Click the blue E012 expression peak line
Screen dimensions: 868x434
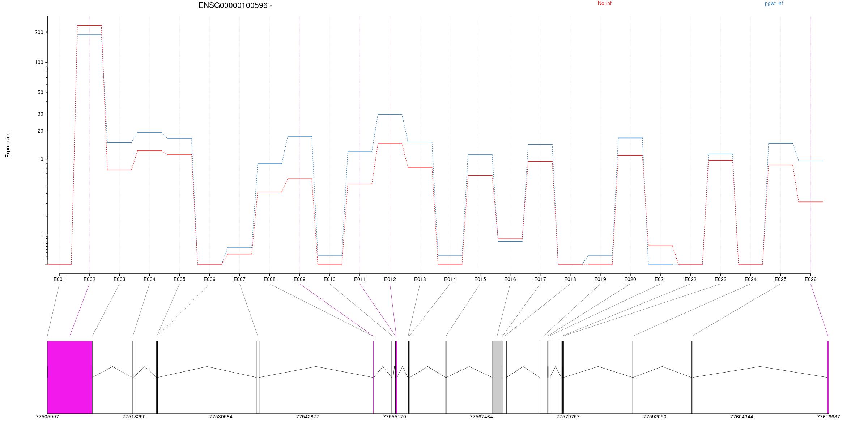tap(390, 114)
